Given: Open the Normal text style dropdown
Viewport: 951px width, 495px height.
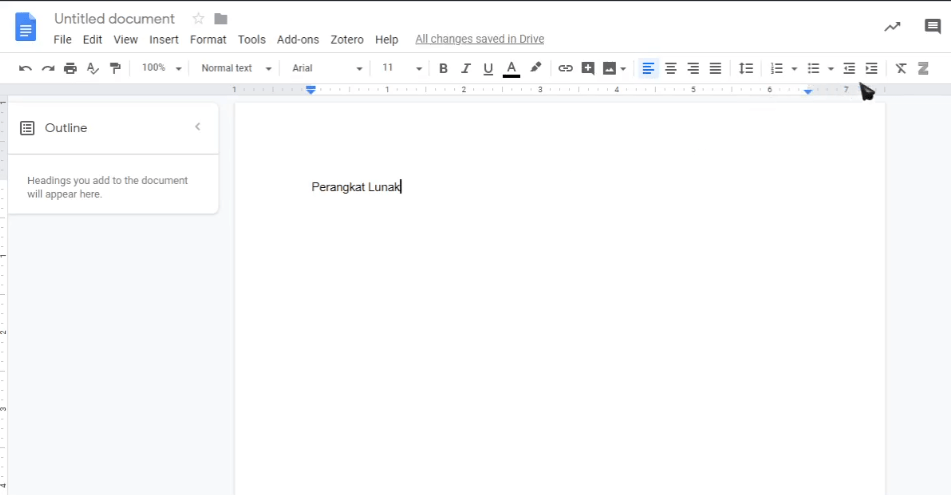Looking at the screenshot, I should (236, 68).
